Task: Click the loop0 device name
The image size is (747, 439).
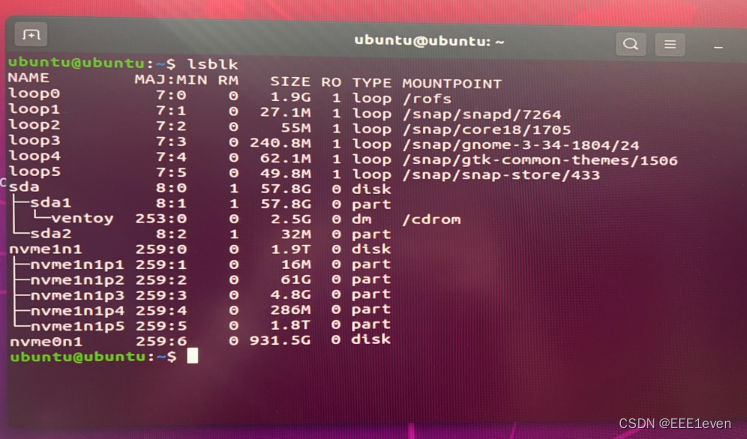Action: 34,93
